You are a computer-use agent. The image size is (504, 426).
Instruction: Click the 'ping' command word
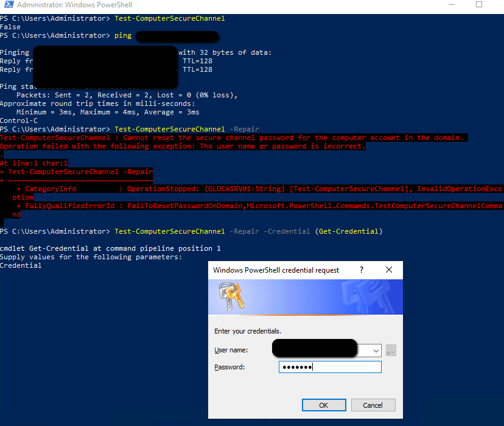[x=123, y=35]
